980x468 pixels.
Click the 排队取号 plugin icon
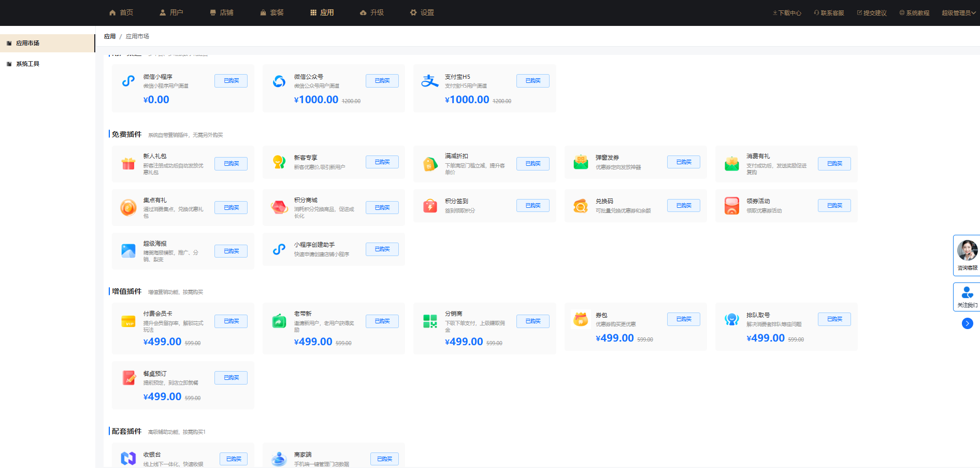[x=731, y=319]
